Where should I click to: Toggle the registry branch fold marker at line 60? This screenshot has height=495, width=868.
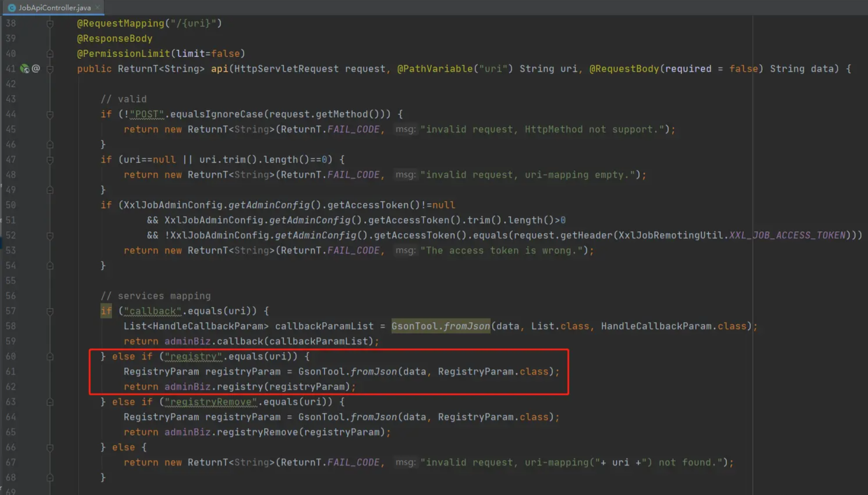(x=50, y=357)
